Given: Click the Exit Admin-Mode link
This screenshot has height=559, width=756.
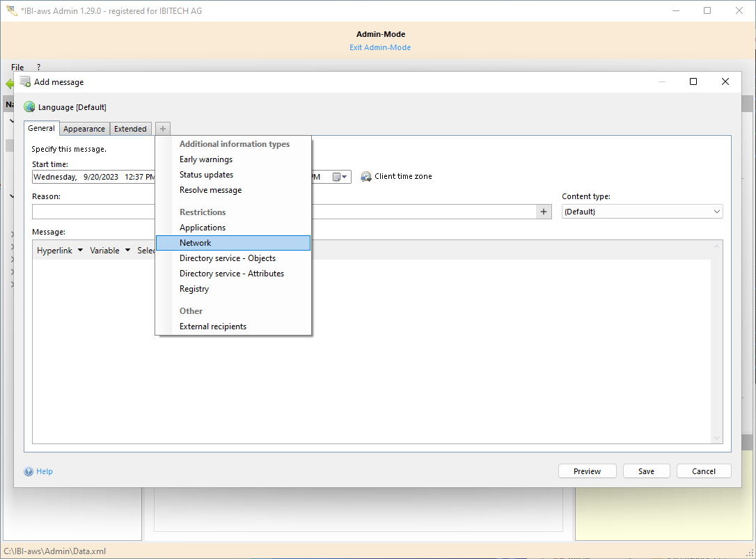Looking at the screenshot, I should 380,47.
